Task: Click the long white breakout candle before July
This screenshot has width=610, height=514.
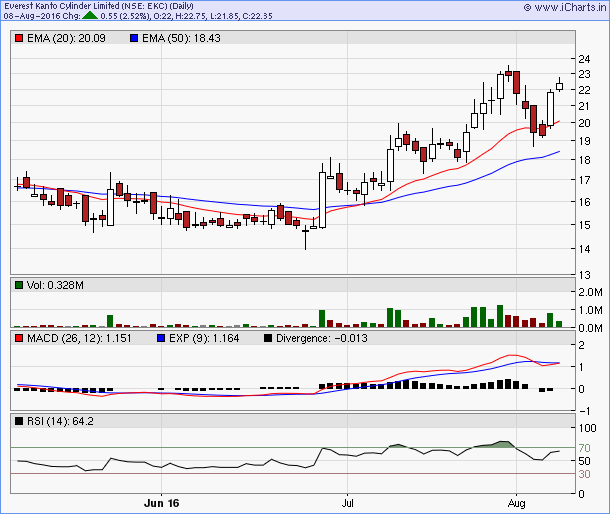Action: point(323,200)
